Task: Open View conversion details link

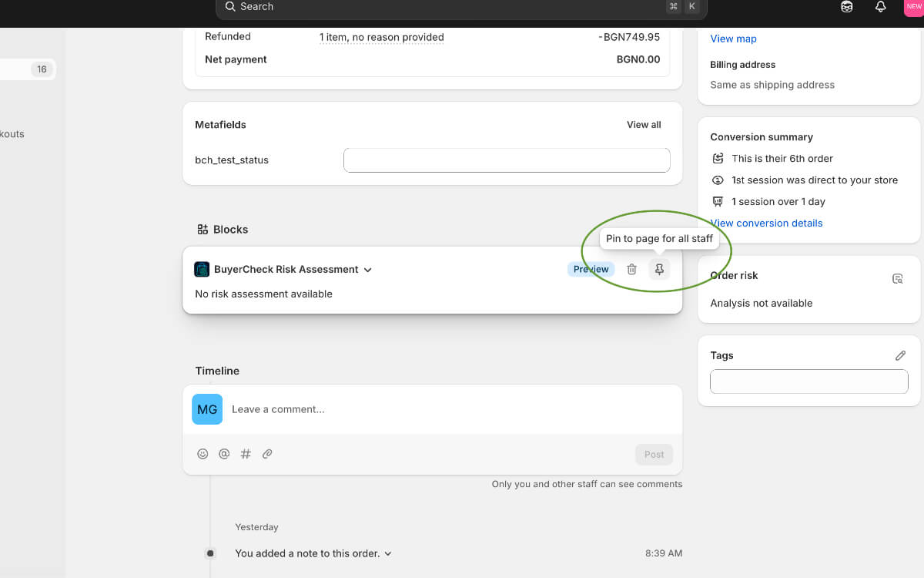Action: pos(766,223)
